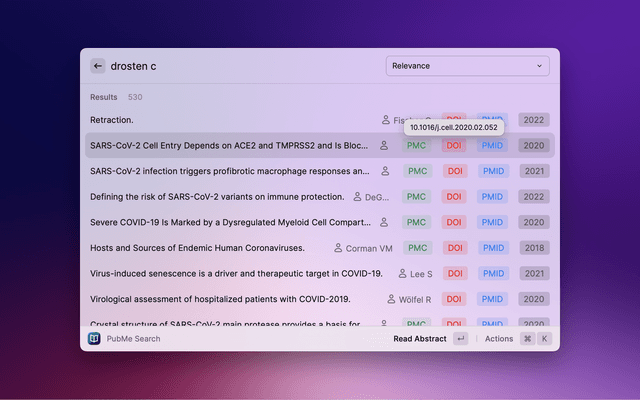Screen dimensions: 640x400
Task: Click author icon beside Lee S
Action: [x=403, y=274]
